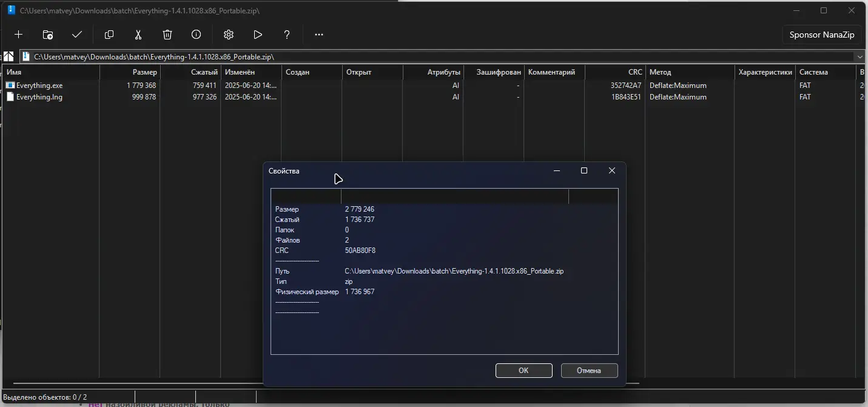Viewport: 868px width, 407px height.
Task: Sort by the Изменён column header
Action: tap(251, 72)
